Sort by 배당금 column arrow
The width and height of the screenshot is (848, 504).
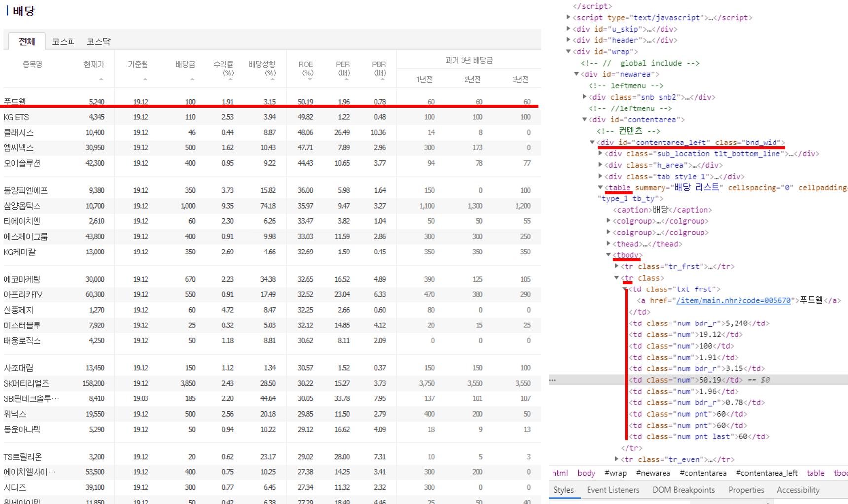pyautogui.click(x=192, y=79)
